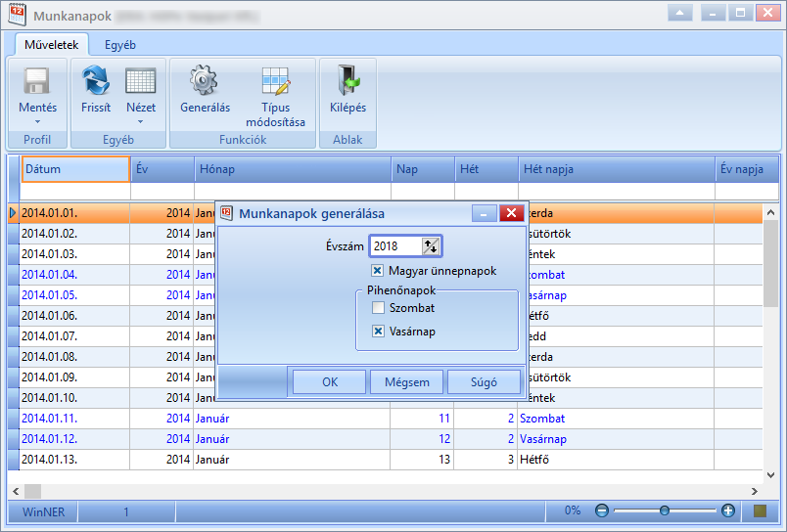787x532 pixels.
Task: Click the horizontal scroll-right arrow
Action: (x=755, y=491)
